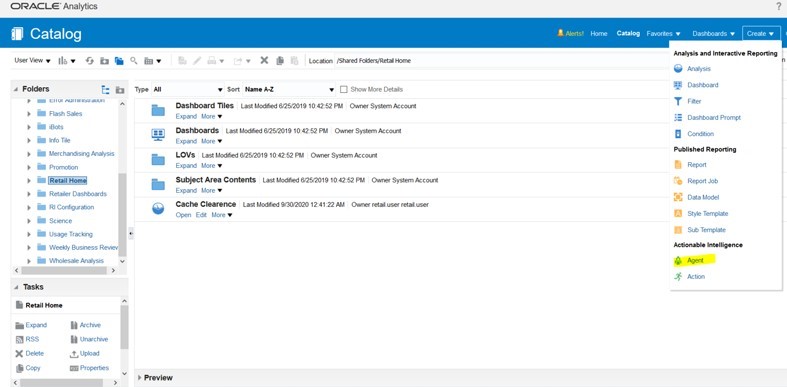Open the Type All dropdown
Screen dimensions: 787x387
click(188, 89)
